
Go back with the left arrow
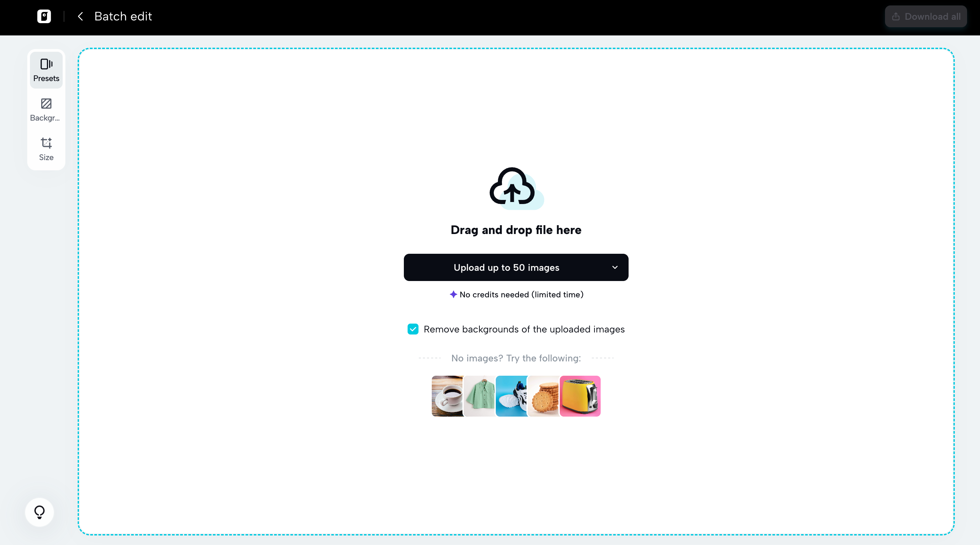pyautogui.click(x=80, y=16)
